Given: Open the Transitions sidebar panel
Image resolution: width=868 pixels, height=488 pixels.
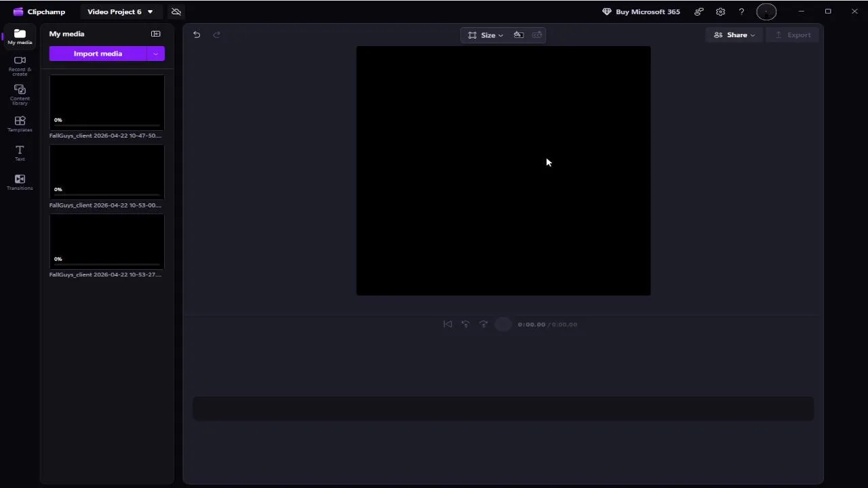Looking at the screenshot, I should pos(20,182).
